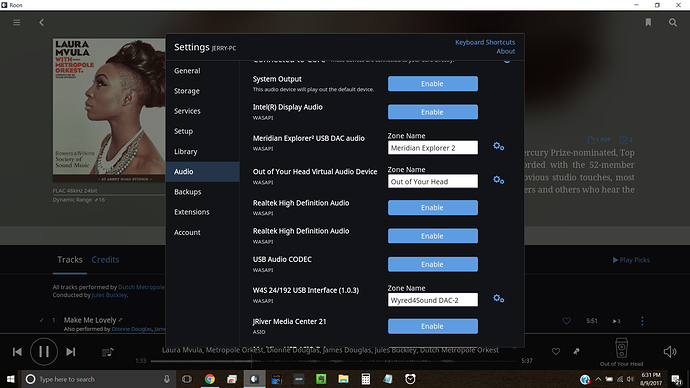Open File Explorer from the taskbar
Viewport: 690px width, 388px height.
[343, 379]
